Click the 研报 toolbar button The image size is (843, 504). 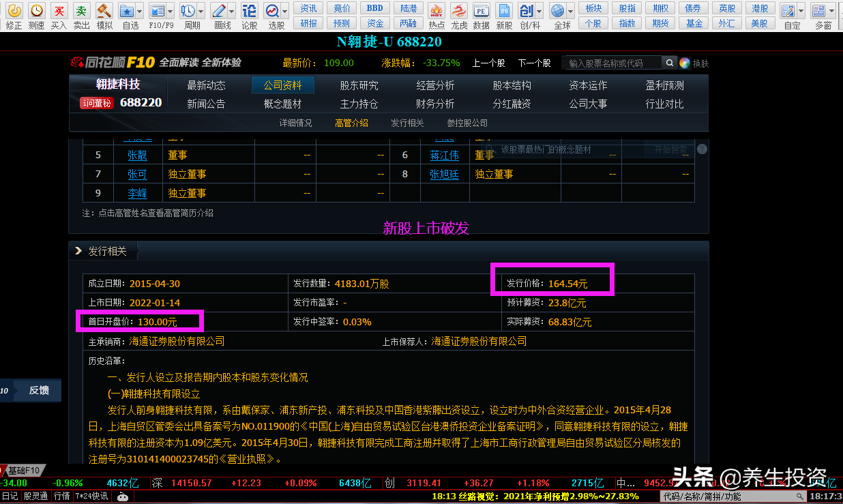(308, 23)
